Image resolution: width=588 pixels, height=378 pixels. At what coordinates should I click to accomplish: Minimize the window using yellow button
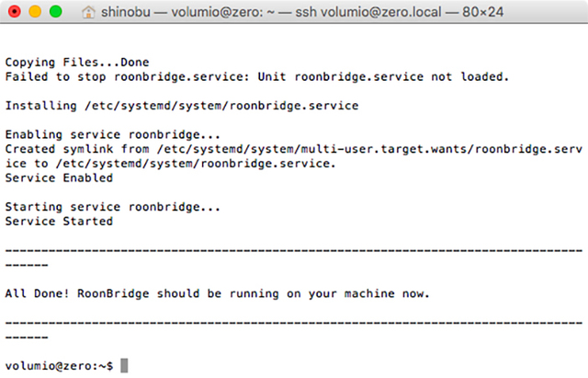coord(34,13)
